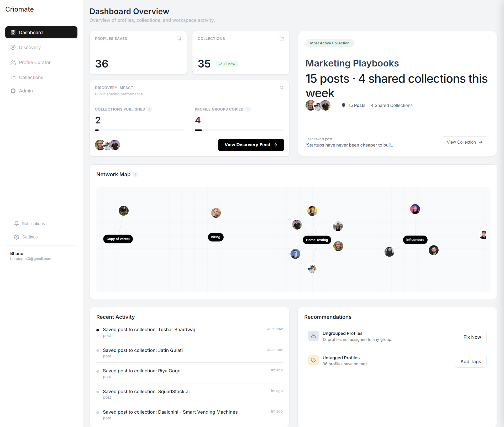Click the Ungrouped Profiles warning triangle icon
The width and height of the screenshot is (504, 427).
point(313,336)
